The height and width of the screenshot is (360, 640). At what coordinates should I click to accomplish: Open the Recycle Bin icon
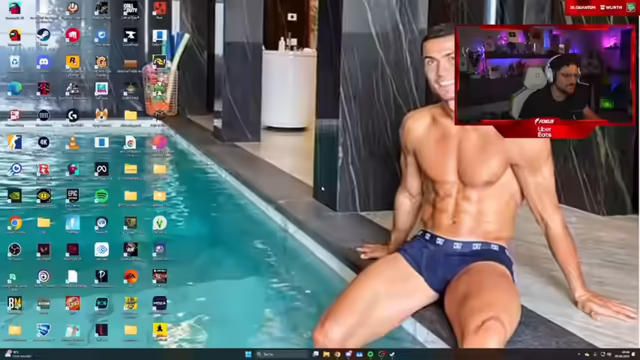[x=15, y=62]
